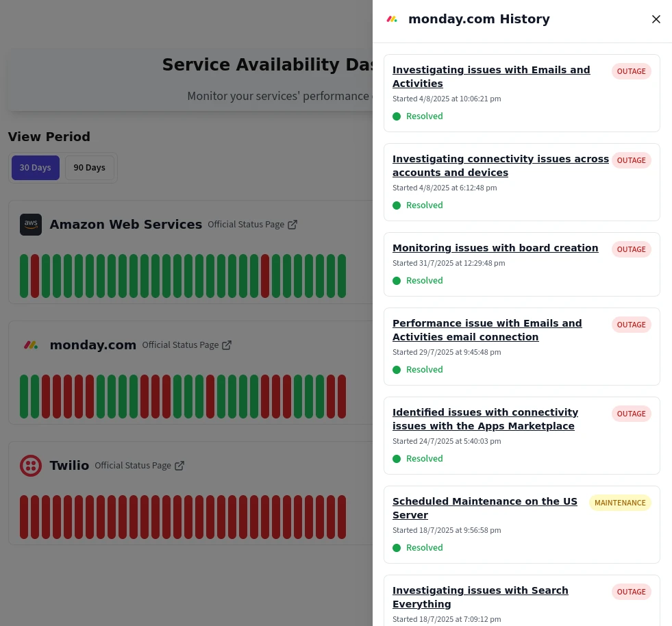This screenshot has width=672, height=626.
Task: Click 'Started 4/8/2025 at 6:12:48 pm' text
Action: click(445, 188)
